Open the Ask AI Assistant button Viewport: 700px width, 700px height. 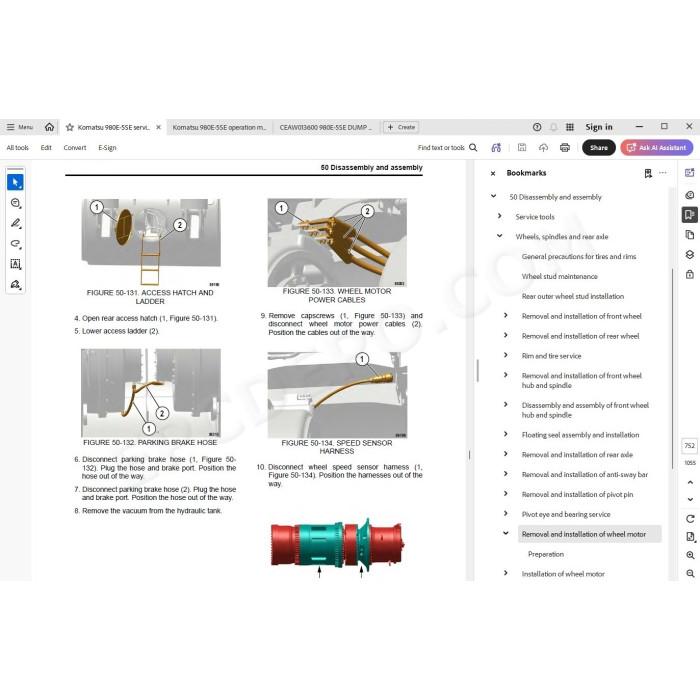coord(657,148)
